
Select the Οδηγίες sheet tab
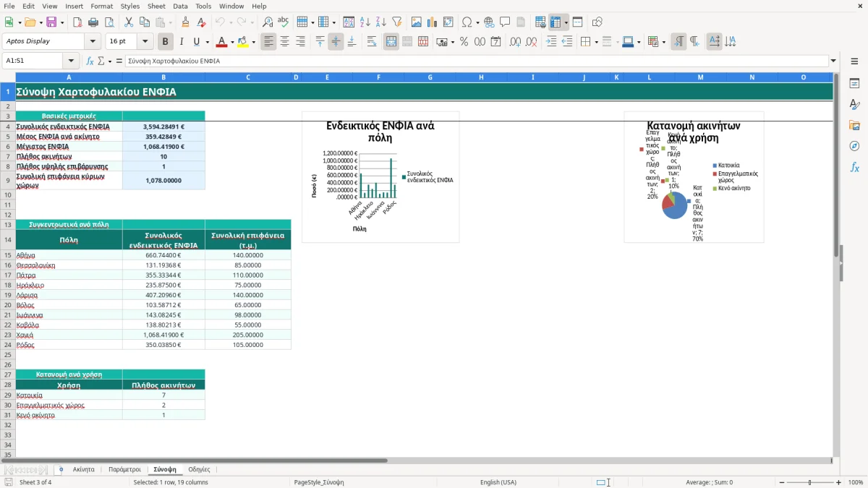(199, 469)
